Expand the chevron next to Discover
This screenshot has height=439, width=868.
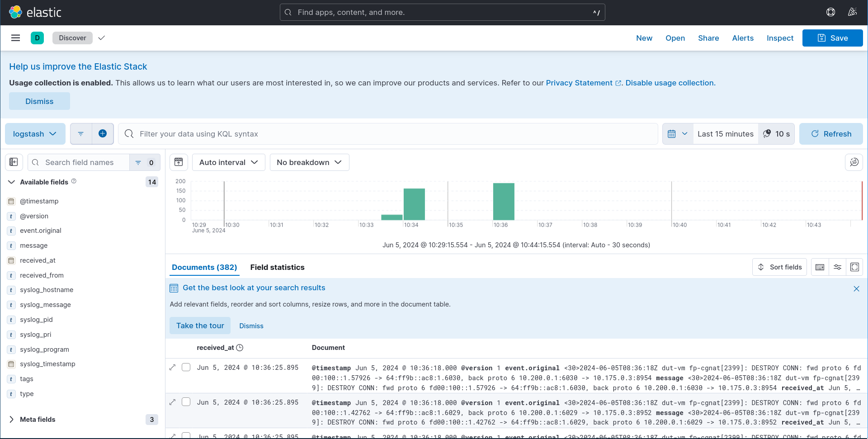pos(101,38)
